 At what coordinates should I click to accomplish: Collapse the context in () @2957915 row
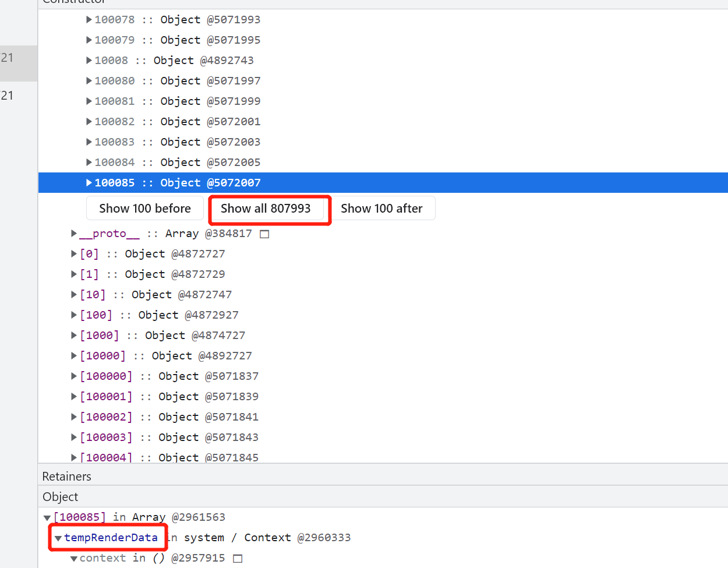pos(74,559)
